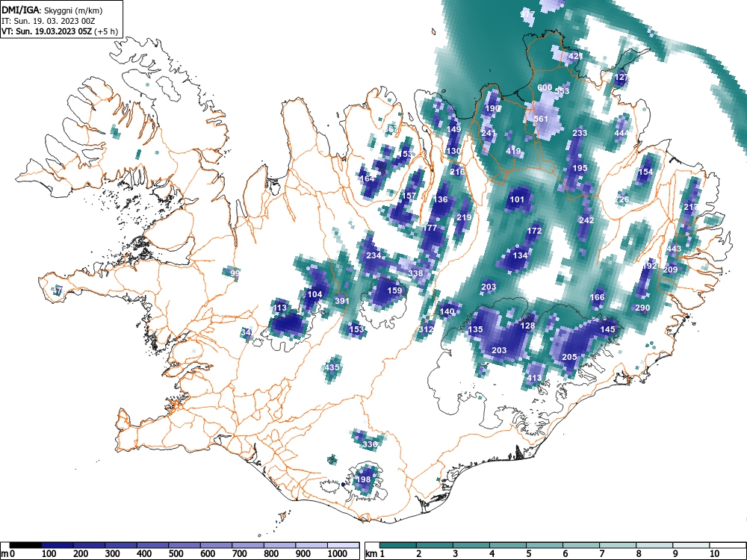The width and height of the screenshot is (747, 560).
Task: Click the visibility value 128
Action: (x=527, y=326)
